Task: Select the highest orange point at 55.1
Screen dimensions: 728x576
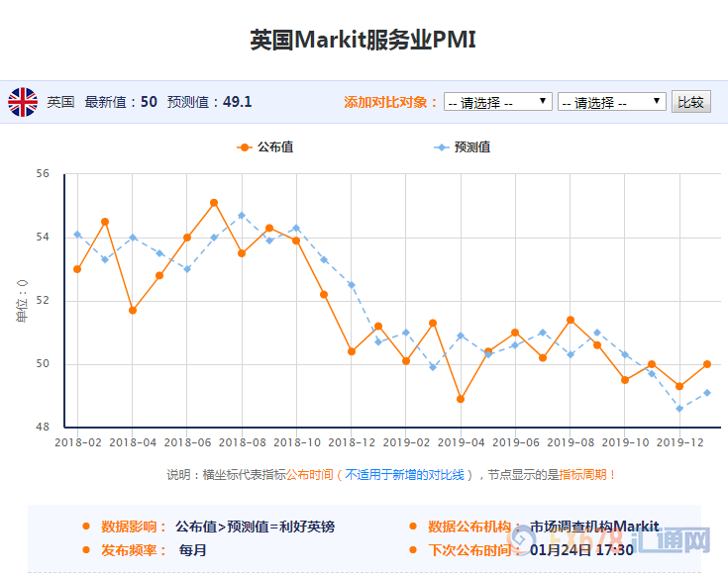Action: (214, 203)
